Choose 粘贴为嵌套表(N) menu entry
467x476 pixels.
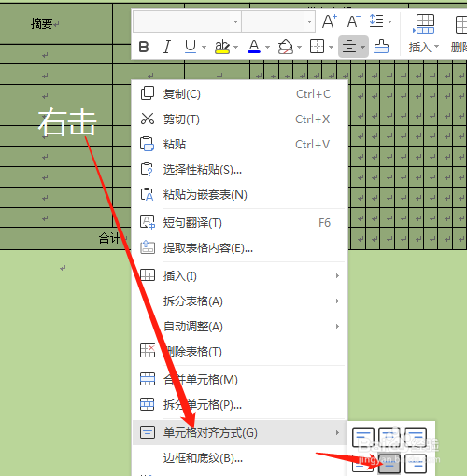[239, 195]
